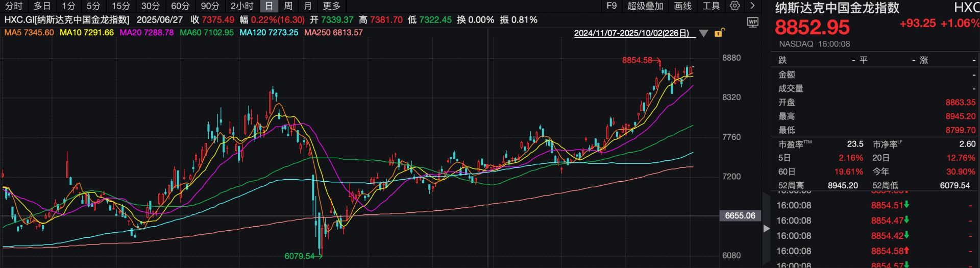Switch to the 2小时 timeframe
Viewport: 980px width, 268px height.
coord(242,6)
